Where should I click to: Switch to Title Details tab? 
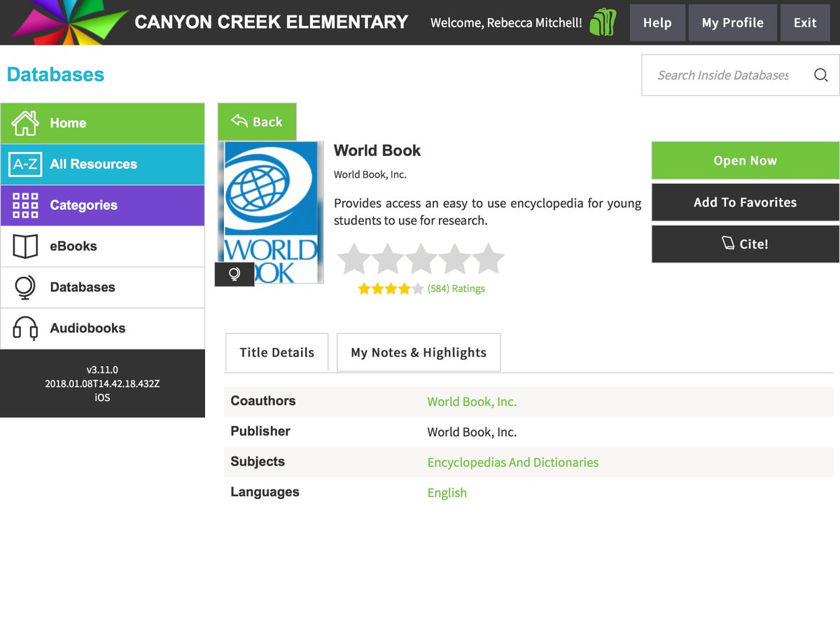(276, 352)
